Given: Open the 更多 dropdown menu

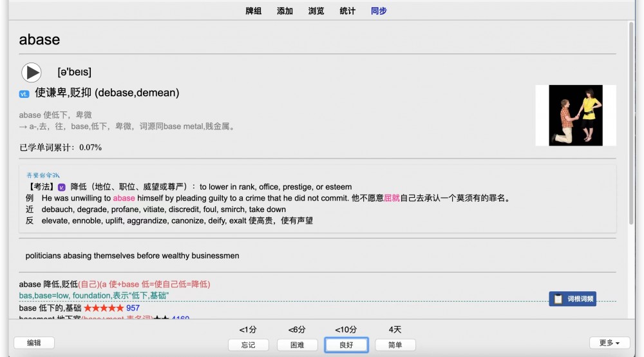Looking at the screenshot, I should (x=609, y=343).
